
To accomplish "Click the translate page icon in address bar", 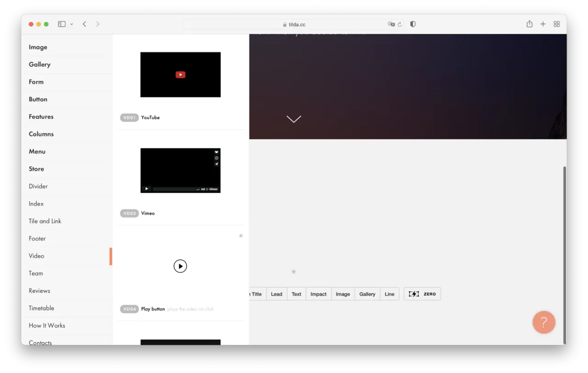I will 391,24.
